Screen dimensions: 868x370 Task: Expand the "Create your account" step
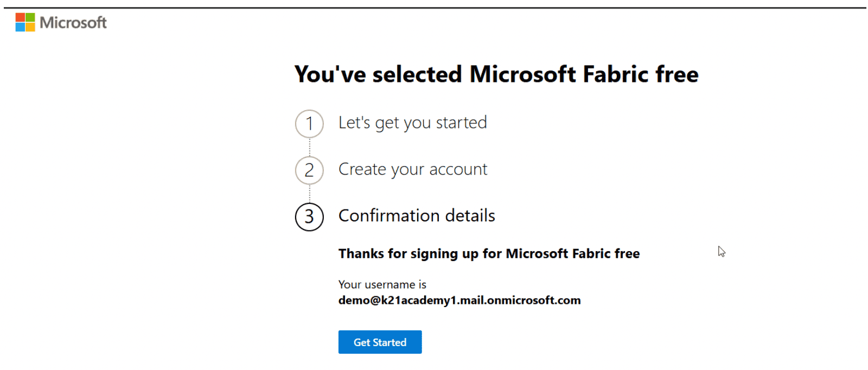(x=412, y=169)
